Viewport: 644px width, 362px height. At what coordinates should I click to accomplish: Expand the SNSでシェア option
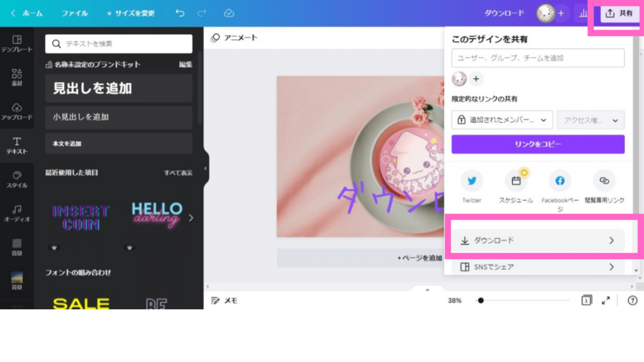[x=538, y=266]
